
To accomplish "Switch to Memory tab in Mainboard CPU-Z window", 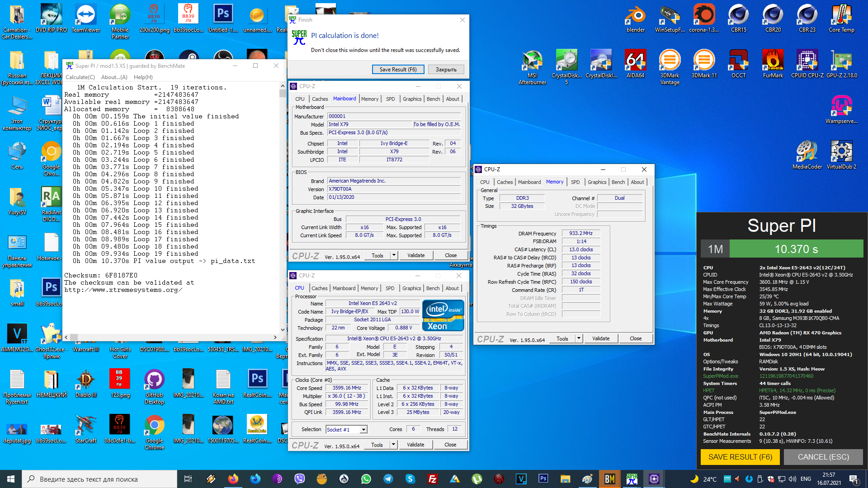I will (x=370, y=99).
